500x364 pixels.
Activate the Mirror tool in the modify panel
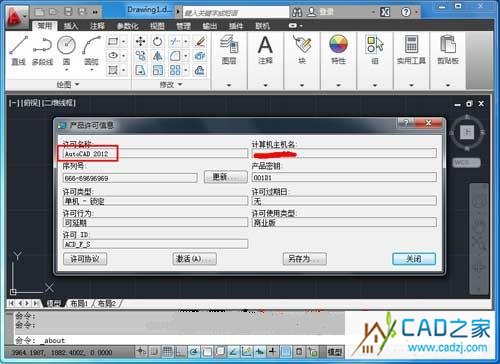coord(157,56)
